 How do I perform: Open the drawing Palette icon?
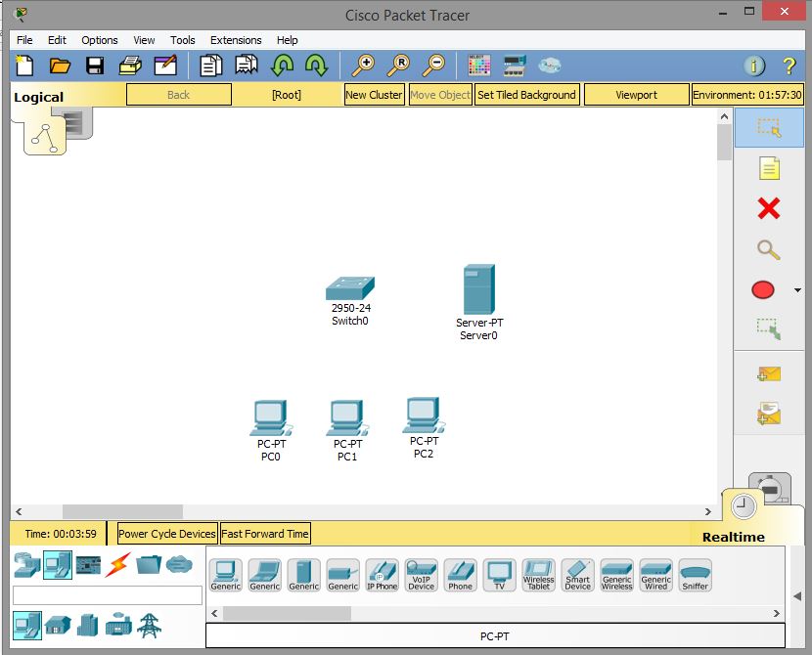pos(478,65)
